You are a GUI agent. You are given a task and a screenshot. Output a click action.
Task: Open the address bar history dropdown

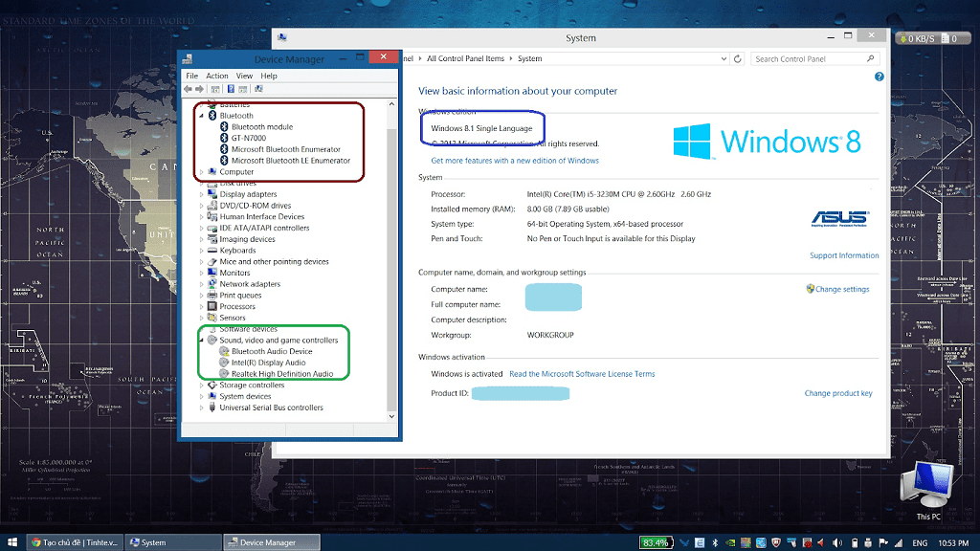[724, 58]
